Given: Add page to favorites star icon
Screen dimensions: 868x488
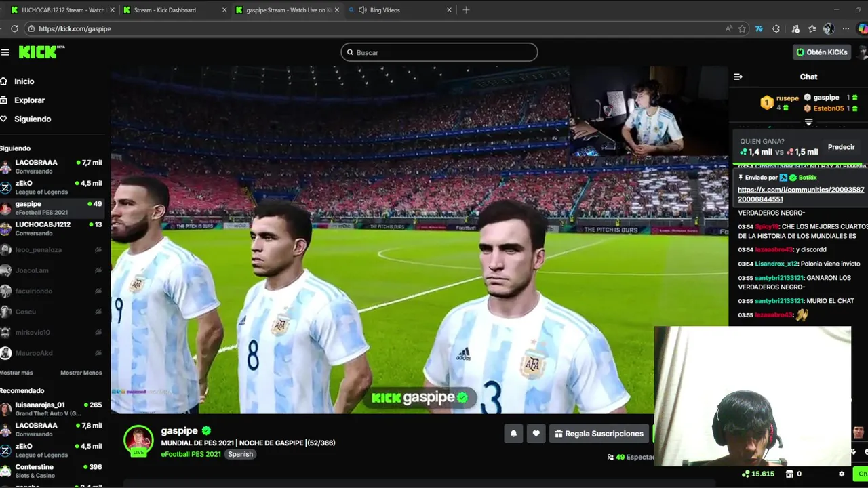Looking at the screenshot, I should [x=743, y=28].
